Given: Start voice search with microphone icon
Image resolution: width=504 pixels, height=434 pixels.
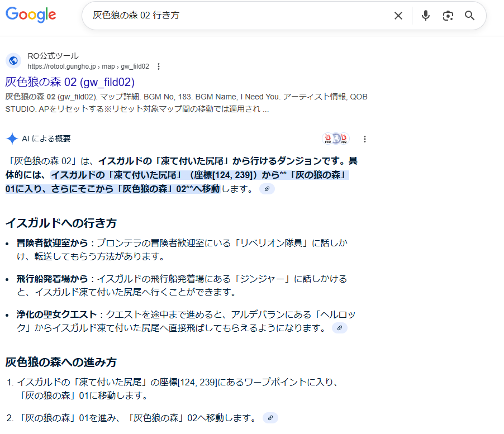Looking at the screenshot, I should [x=426, y=16].
